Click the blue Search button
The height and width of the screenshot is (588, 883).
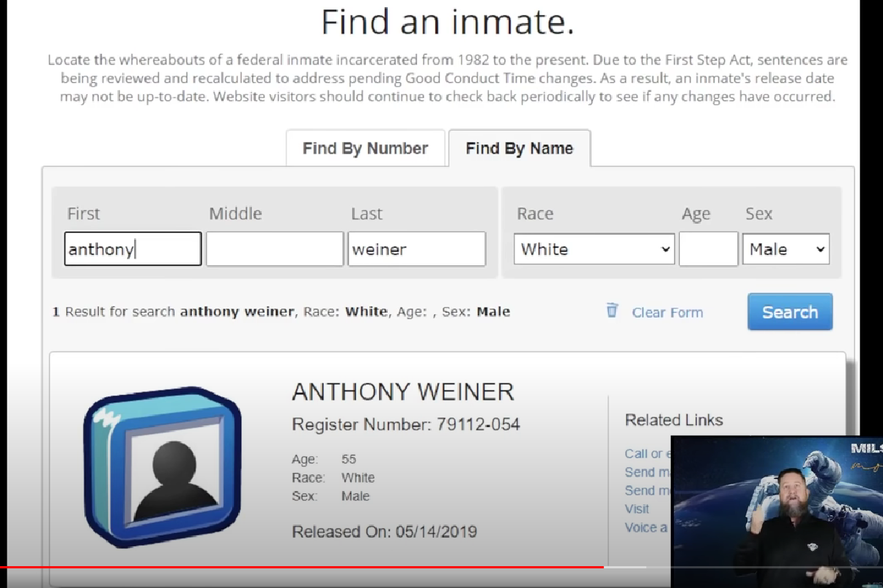[790, 312]
